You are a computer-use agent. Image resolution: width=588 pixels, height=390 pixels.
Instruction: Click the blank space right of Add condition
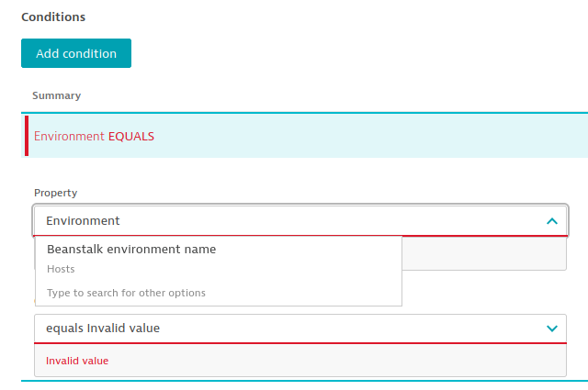click(349, 53)
